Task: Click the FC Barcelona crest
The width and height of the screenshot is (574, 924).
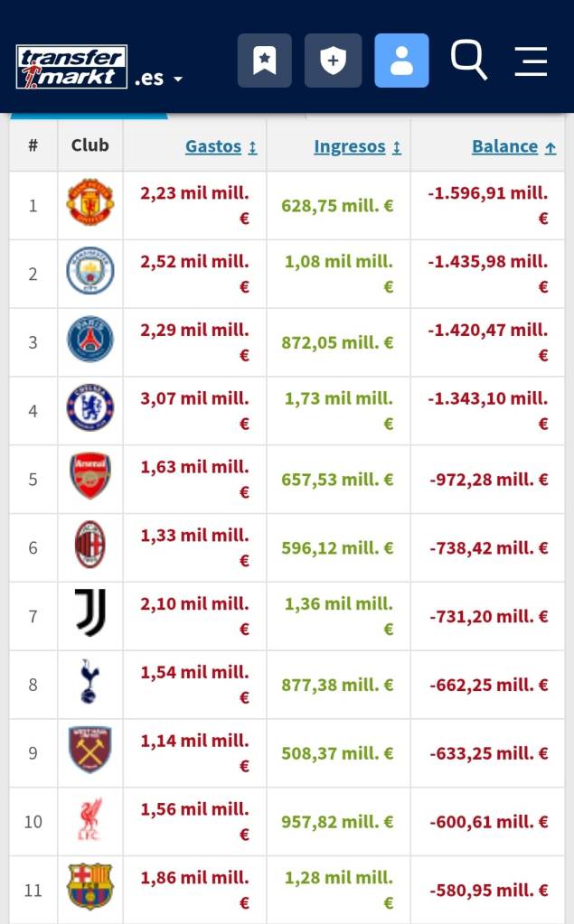Action: (x=90, y=887)
